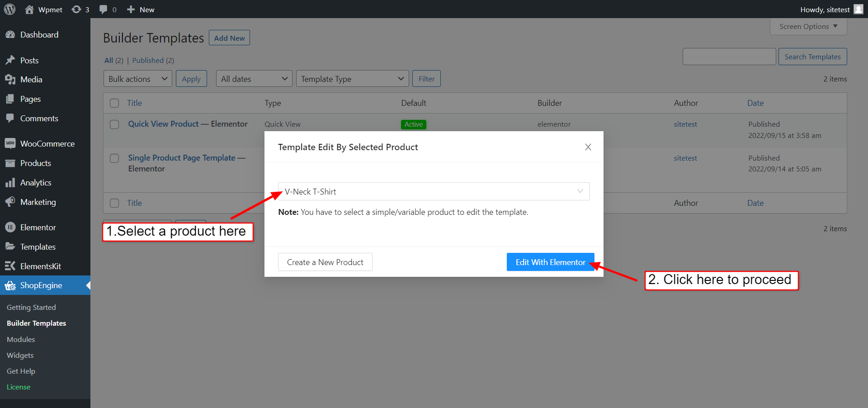Select the WooCommerce sidebar icon
This screenshot has width=868, height=408.
(x=11, y=143)
